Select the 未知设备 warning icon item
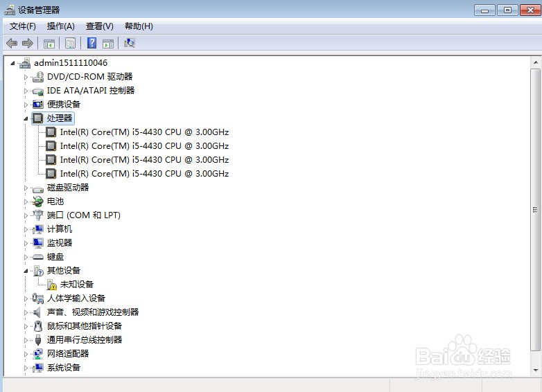Image resolution: width=542 pixels, height=392 pixels. pyautogui.click(x=77, y=284)
